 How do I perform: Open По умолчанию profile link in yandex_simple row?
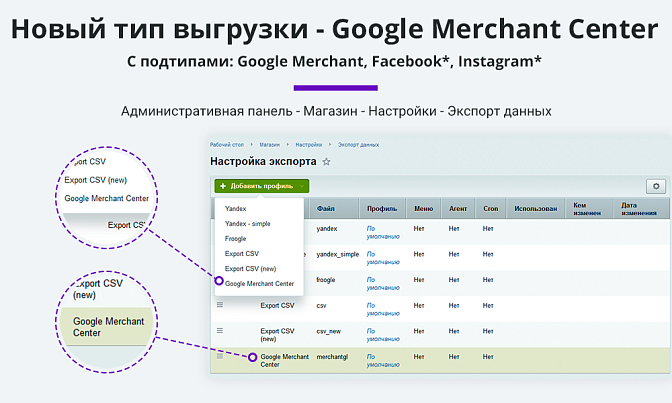pos(383,258)
